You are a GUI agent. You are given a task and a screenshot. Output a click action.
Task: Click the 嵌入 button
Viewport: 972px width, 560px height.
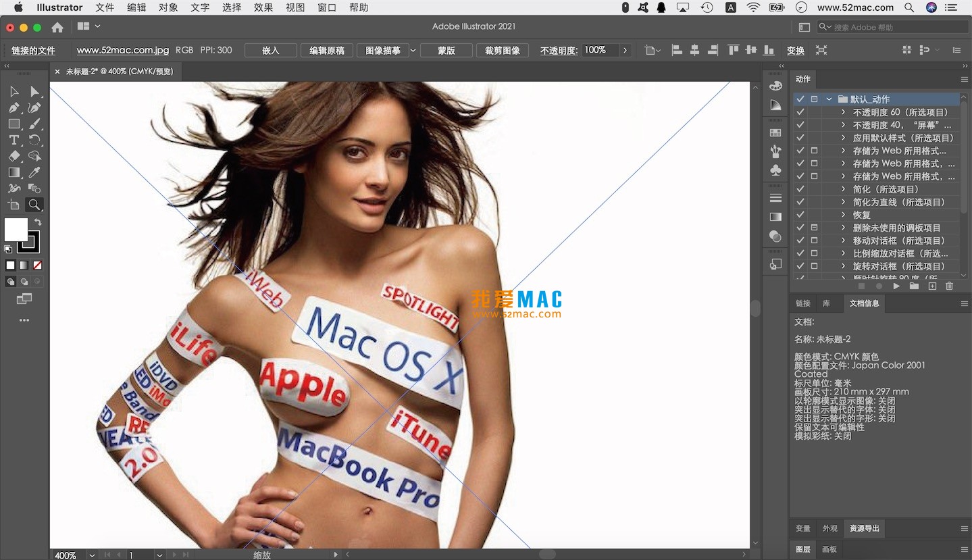271,51
